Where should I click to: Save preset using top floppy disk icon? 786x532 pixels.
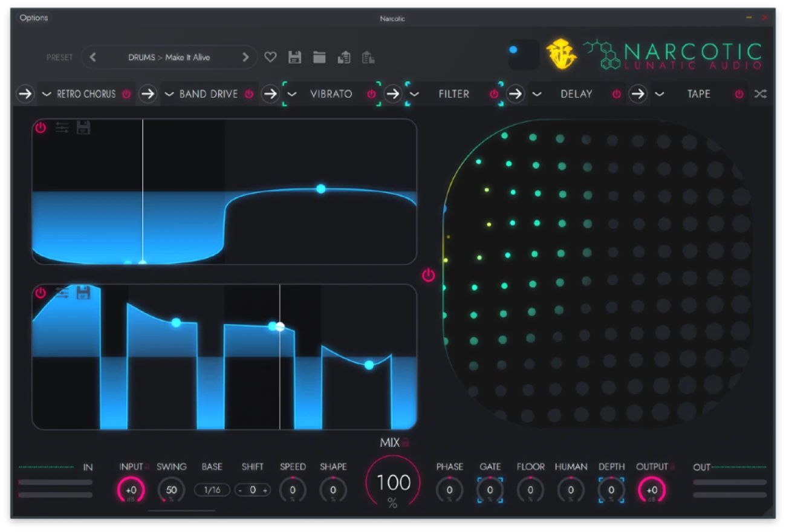(x=294, y=57)
